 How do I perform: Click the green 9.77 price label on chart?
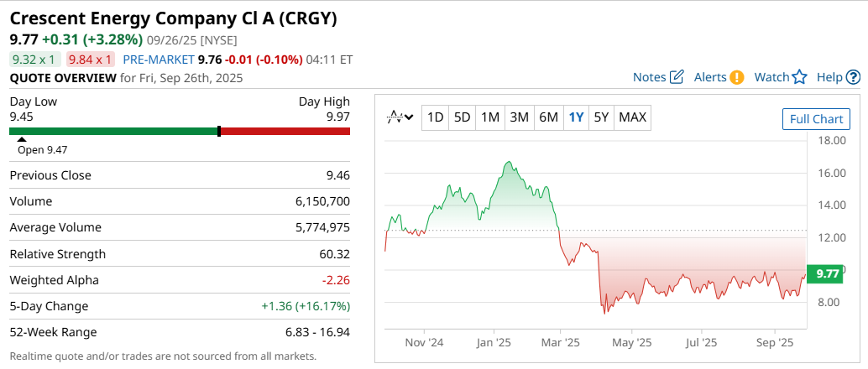[827, 273]
